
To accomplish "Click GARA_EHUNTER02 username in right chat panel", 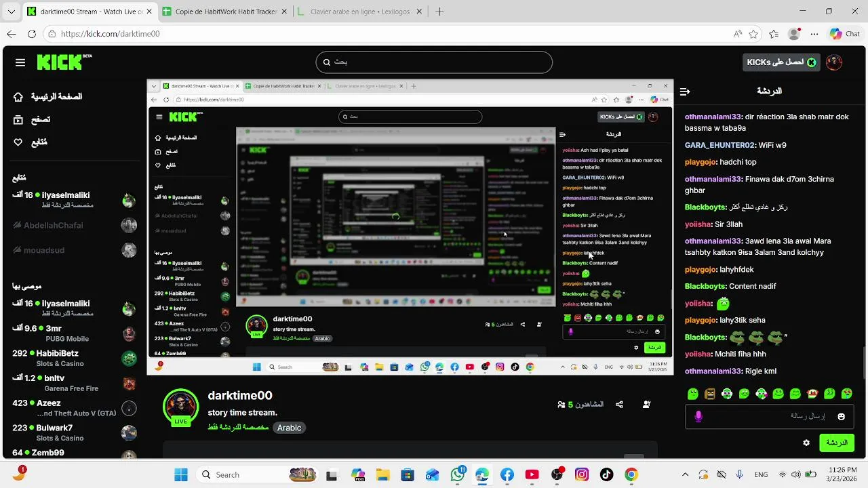I will pyautogui.click(x=719, y=145).
